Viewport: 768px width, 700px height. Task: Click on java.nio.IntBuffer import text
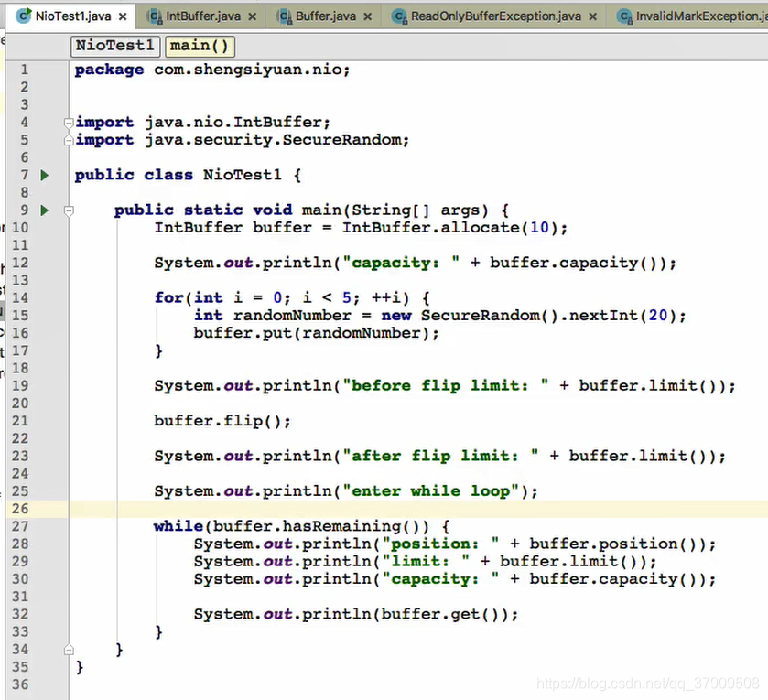(x=237, y=122)
